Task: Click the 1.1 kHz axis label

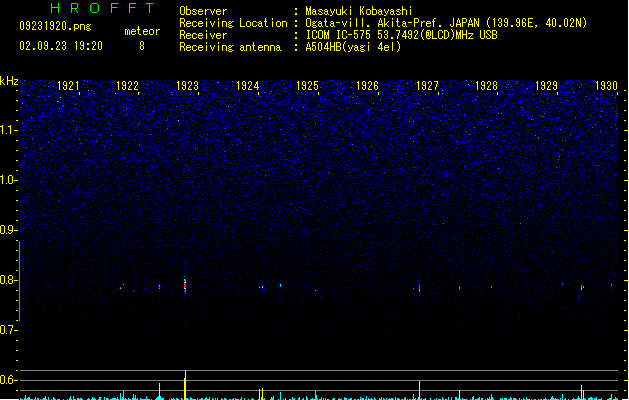Action: tap(9, 130)
